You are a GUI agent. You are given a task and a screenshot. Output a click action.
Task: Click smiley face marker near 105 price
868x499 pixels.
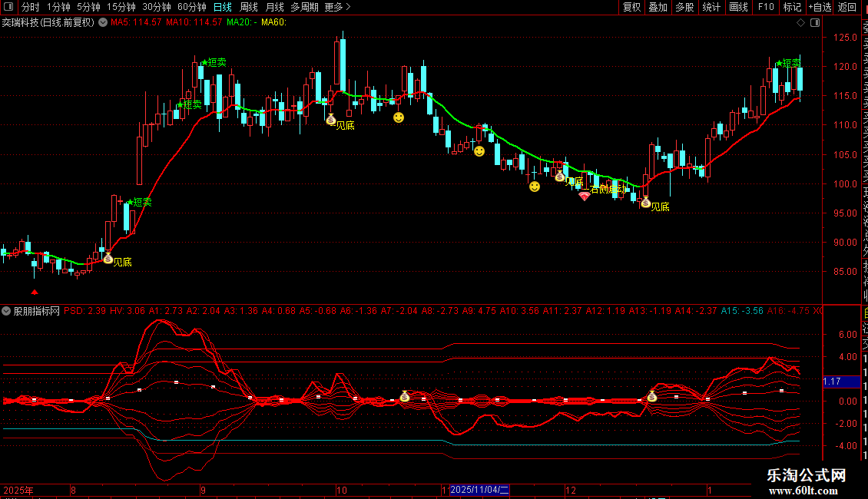point(479,151)
